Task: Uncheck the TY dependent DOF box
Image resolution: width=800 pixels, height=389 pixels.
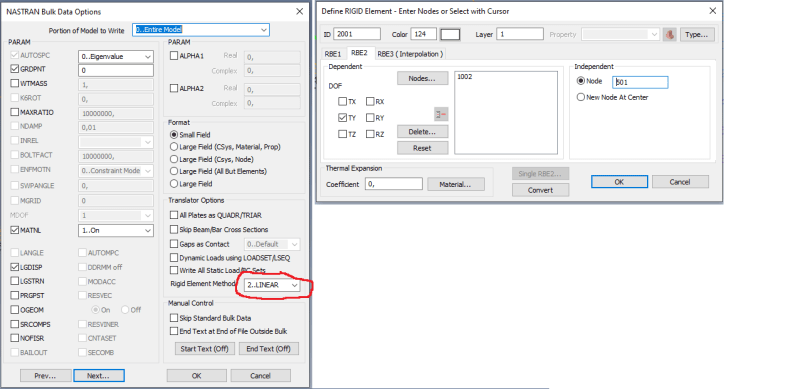Action: (x=342, y=118)
